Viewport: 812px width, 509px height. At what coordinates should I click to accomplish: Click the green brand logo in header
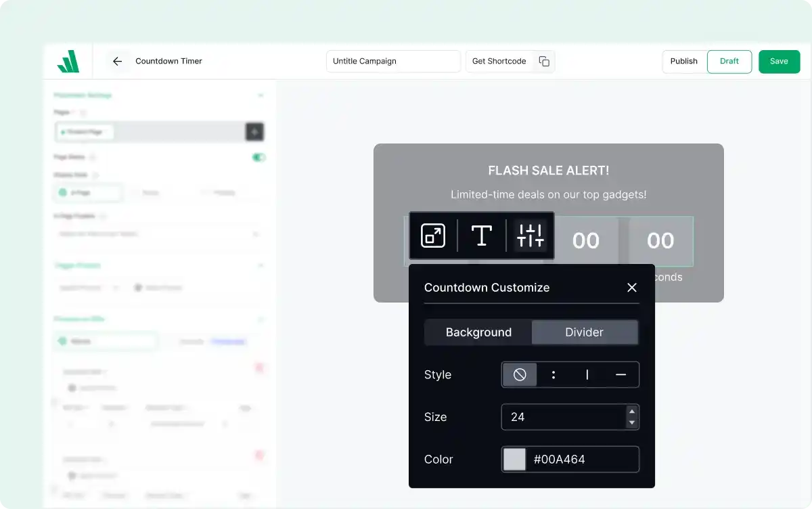coord(67,61)
